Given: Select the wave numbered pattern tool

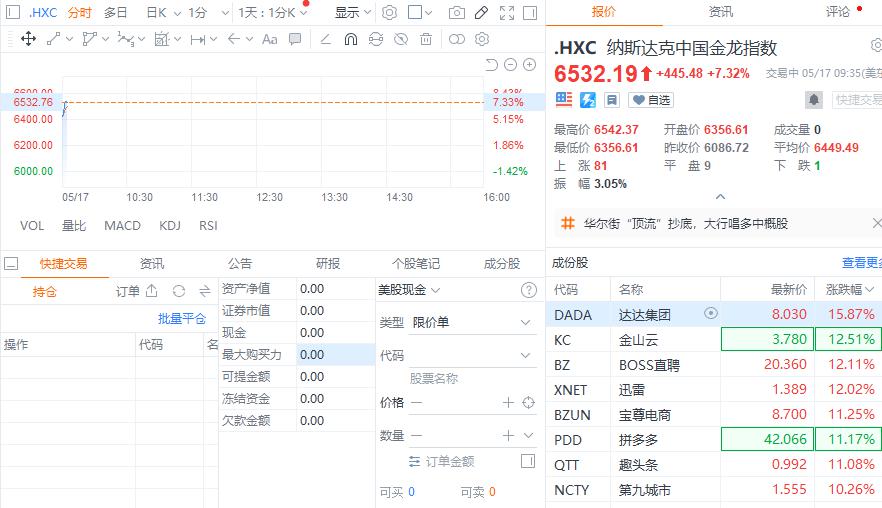Looking at the screenshot, I should (x=125, y=39).
